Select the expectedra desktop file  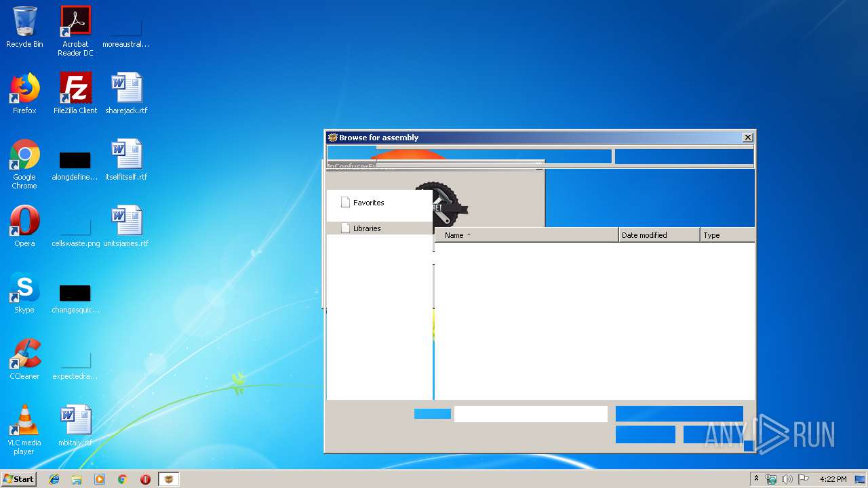click(75, 365)
